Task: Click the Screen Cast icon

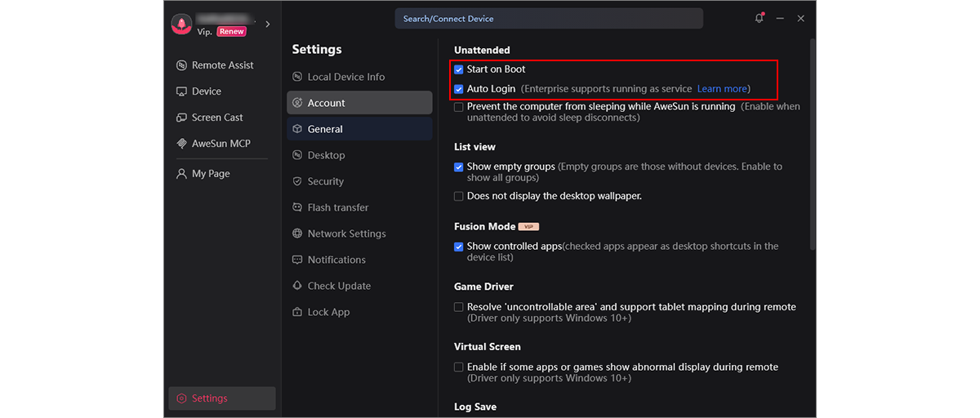Action: click(181, 118)
